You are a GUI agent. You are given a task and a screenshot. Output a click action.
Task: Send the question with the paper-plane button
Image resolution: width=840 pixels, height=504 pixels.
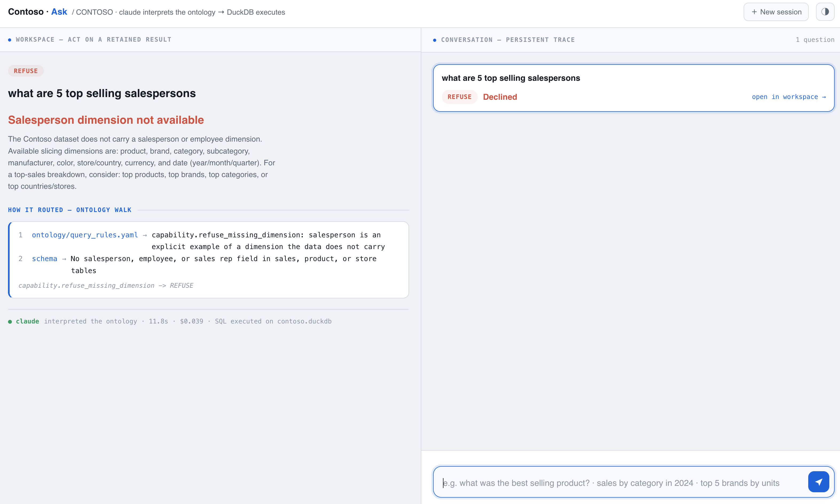pos(818,482)
